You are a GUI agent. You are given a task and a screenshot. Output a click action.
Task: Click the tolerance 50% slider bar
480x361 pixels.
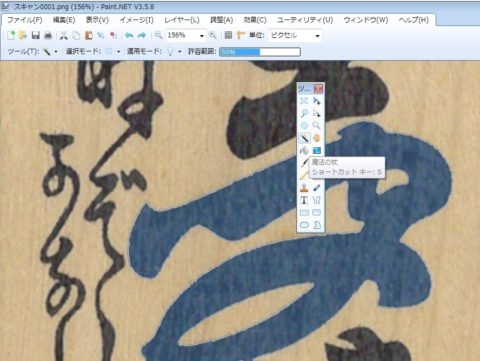point(260,52)
